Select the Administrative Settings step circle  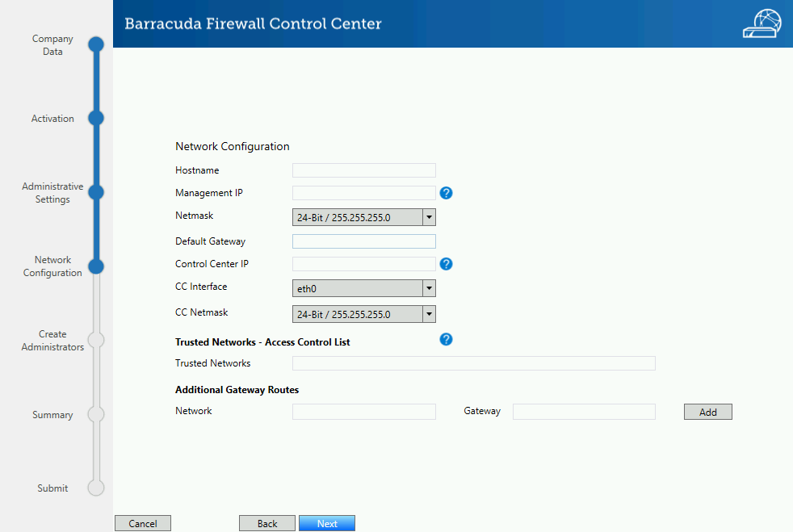point(96,192)
